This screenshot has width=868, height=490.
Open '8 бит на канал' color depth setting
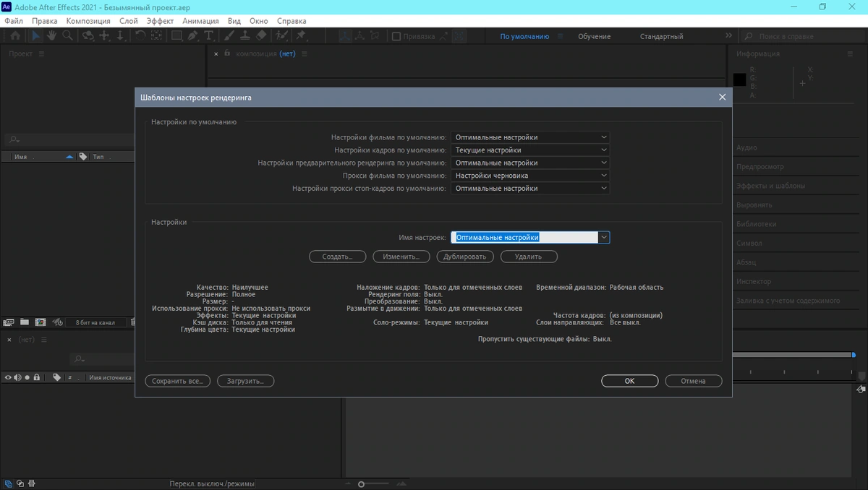[x=95, y=322]
